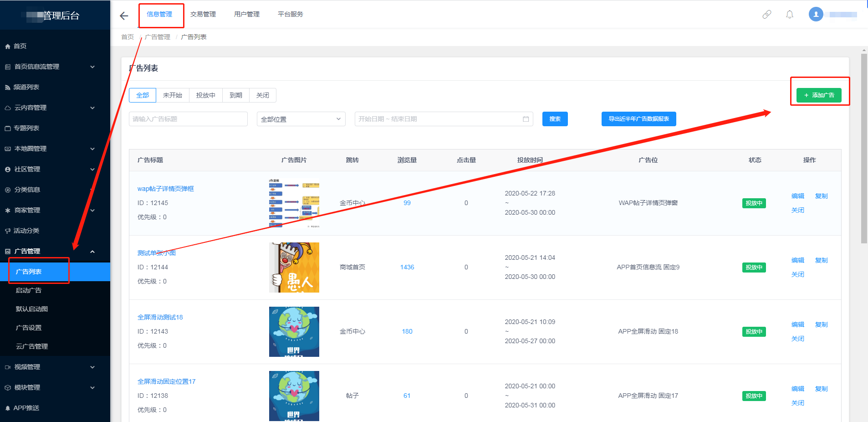Image resolution: width=868 pixels, height=422 pixels.
Task: Click 编辑 for ad ID 12145
Action: (x=798, y=196)
